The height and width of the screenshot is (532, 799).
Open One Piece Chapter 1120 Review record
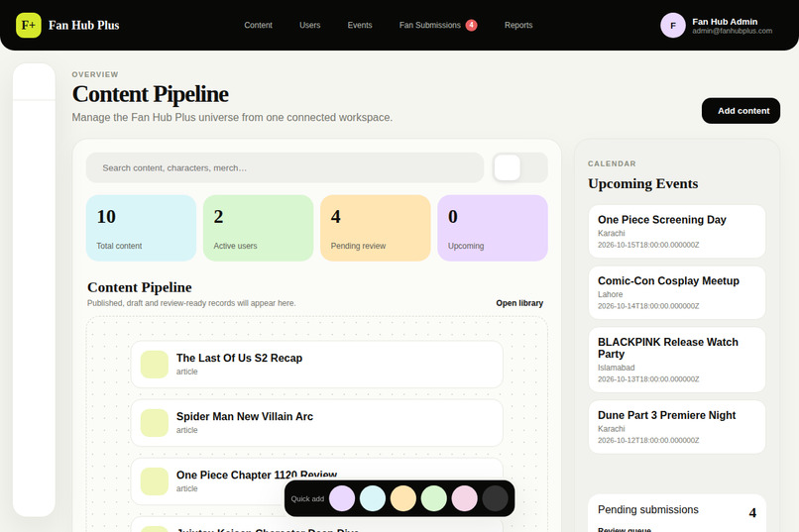[317, 481]
